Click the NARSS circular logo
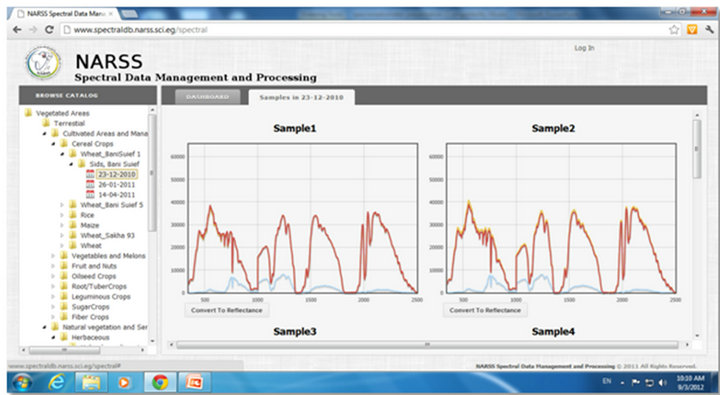This screenshot has height=395, width=720. click(x=43, y=63)
